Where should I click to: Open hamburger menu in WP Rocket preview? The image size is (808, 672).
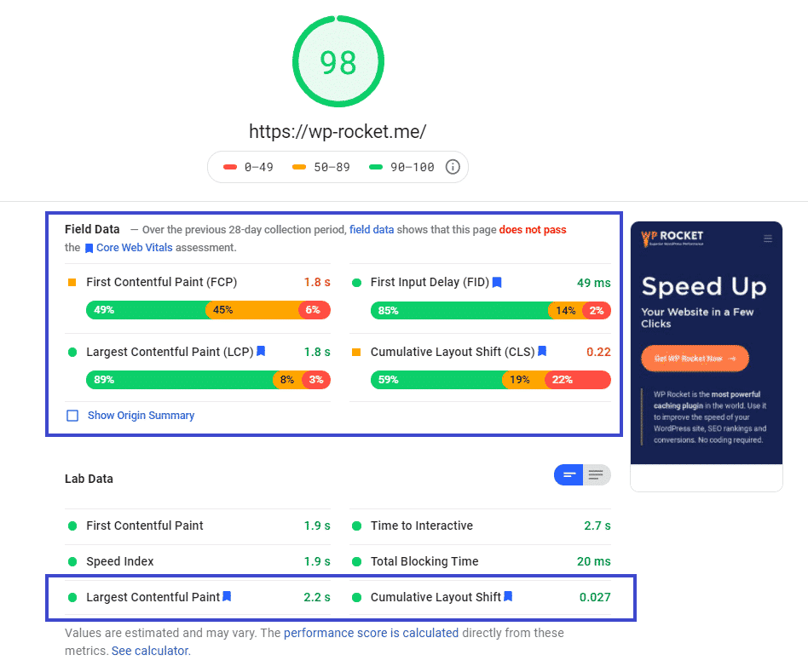[768, 239]
